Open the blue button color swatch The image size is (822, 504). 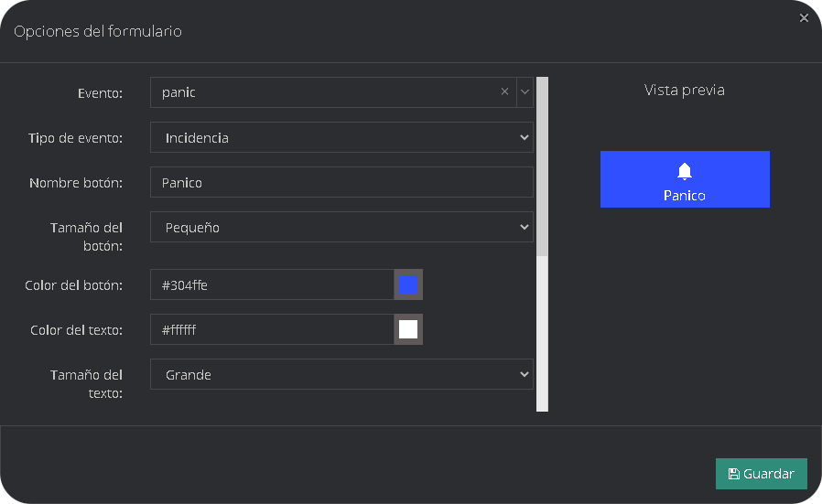pyautogui.click(x=408, y=285)
